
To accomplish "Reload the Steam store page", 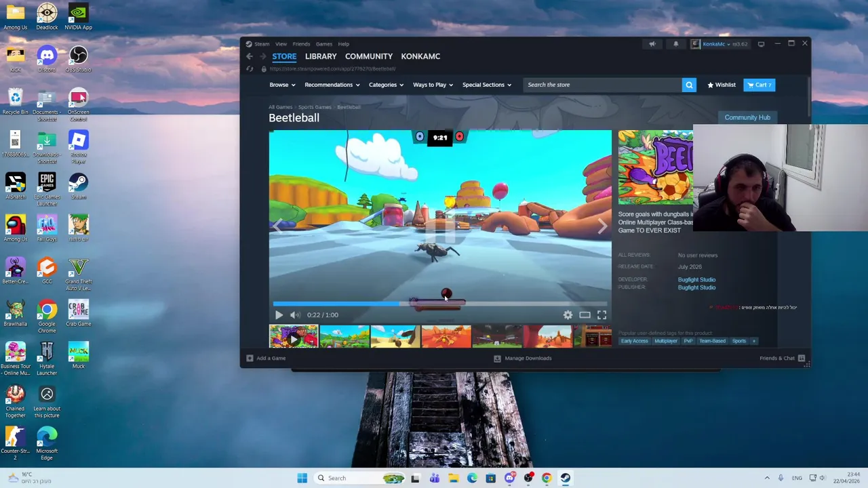I will 250,69.
